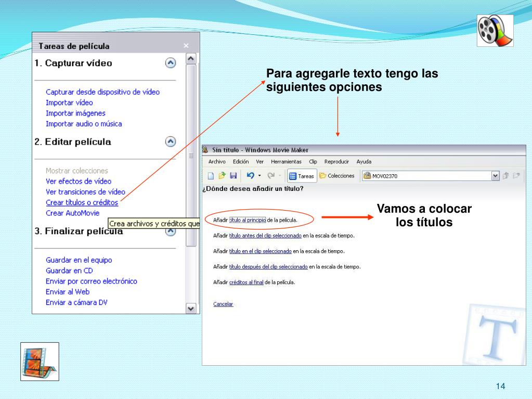The height and width of the screenshot is (399, 532).
Task: Collapse the Finalizar película section
Action: pyautogui.click(x=171, y=232)
